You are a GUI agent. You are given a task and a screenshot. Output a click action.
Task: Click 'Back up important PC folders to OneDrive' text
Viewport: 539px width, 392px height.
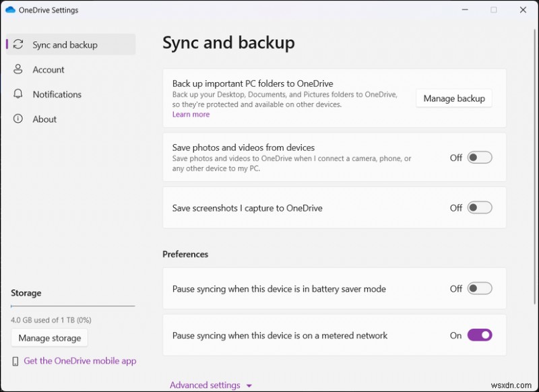coord(253,84)
